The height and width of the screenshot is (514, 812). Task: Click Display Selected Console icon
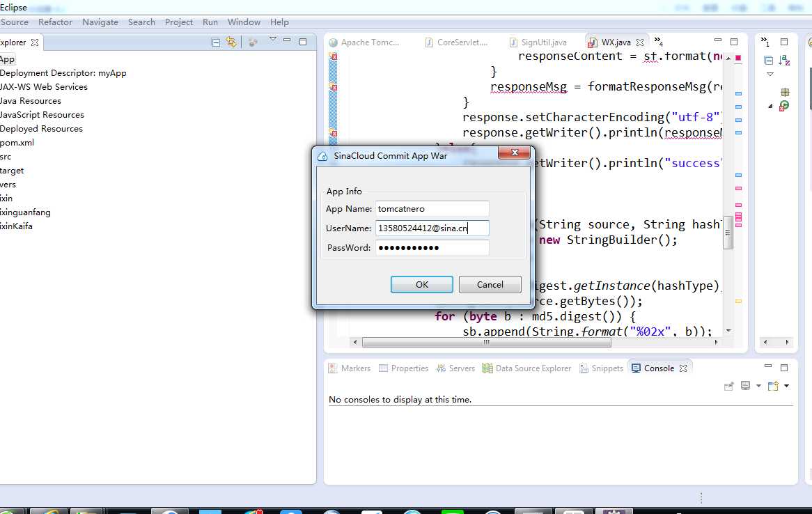click(745, 386)
